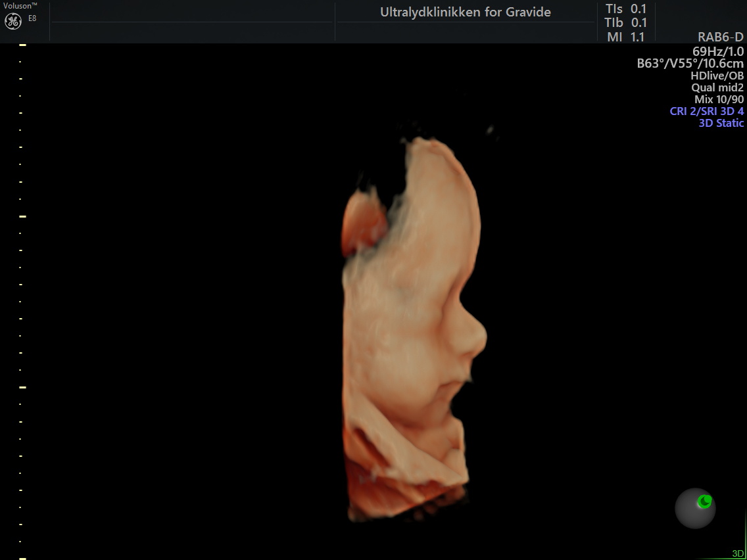The height and width of the screenshot is (560, 747).
Task: Click the CRI 2/SRI 3D 4 text
Action: click(706, 112)
